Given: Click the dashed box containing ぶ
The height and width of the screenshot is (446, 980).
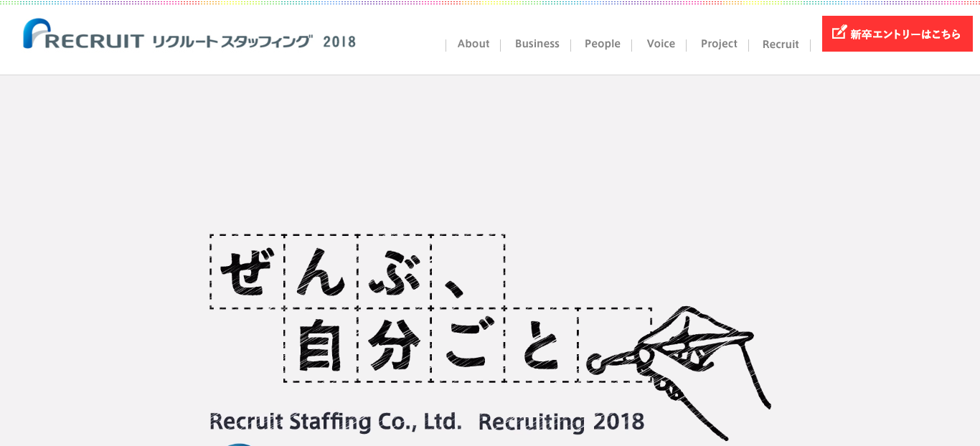Looking at the screenshot, I should click(x=395, y=272).
